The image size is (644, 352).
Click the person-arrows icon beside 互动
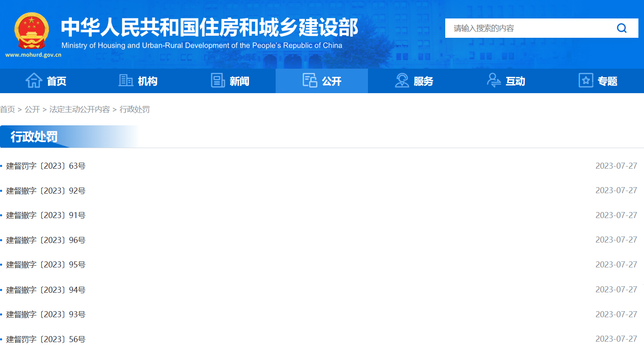pos(494,80)
